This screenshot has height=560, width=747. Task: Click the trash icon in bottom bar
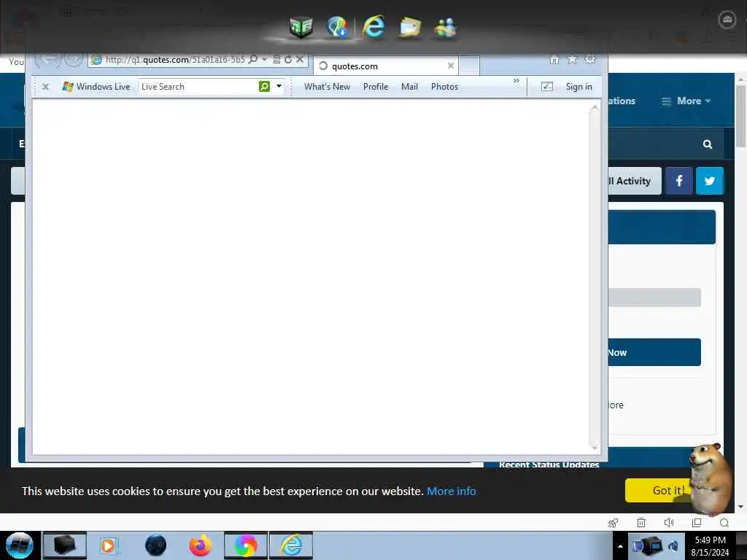pyautogui.click(x=641, y=523)
